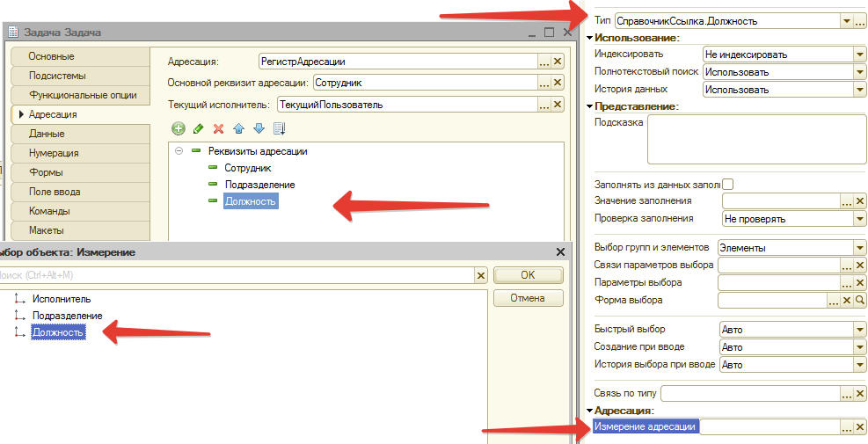
Task: Switch to the Формы tab
Action: click(80, 172)
